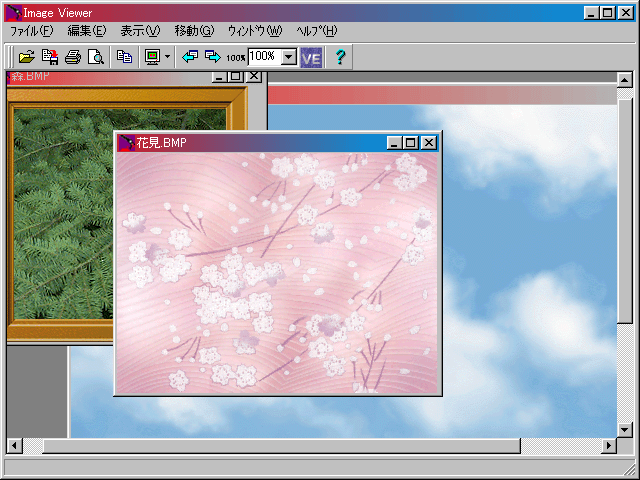Open the ファイル(F) menu
Viewport: 640px width, 480px height.
31,31
